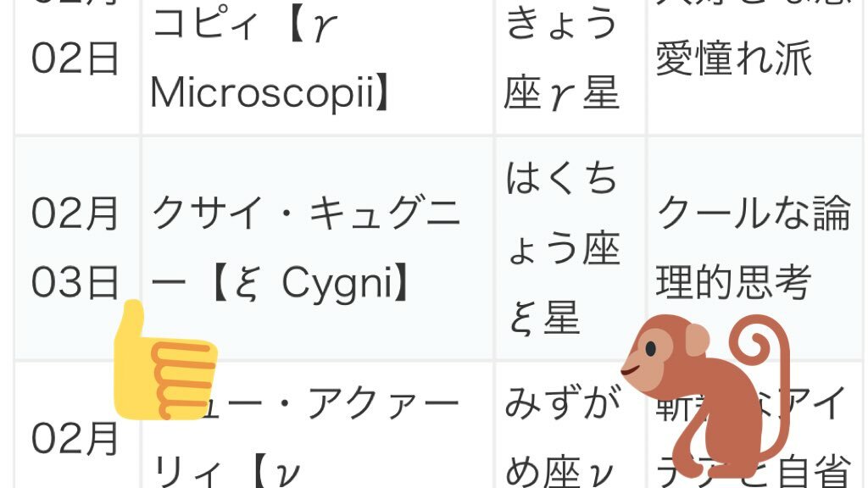The height and width of the screenshot is (488, 868).
Task: Select the クールな論理的思考 description cell
Action: pyautogui.click(x=755, y=248)
